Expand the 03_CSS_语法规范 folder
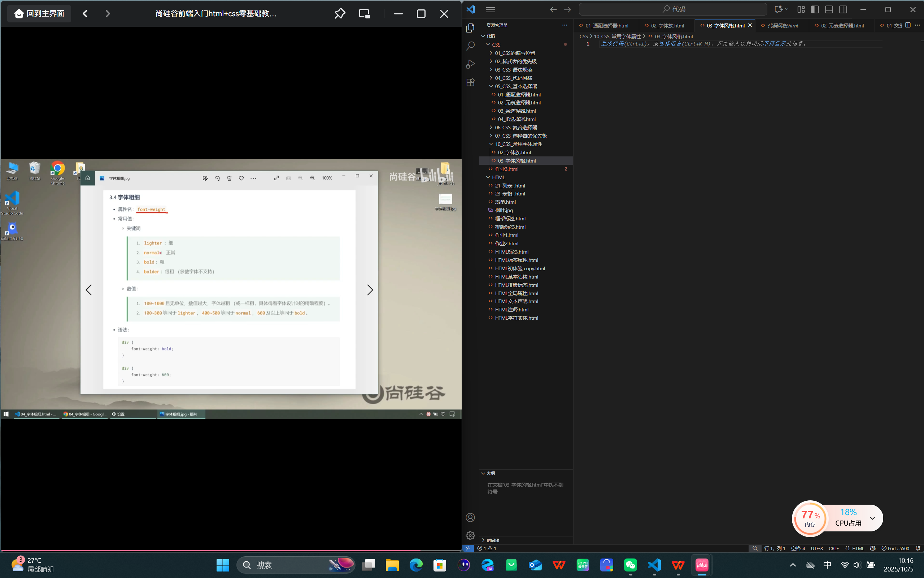The image size is (924, 578). coord(514,70)
